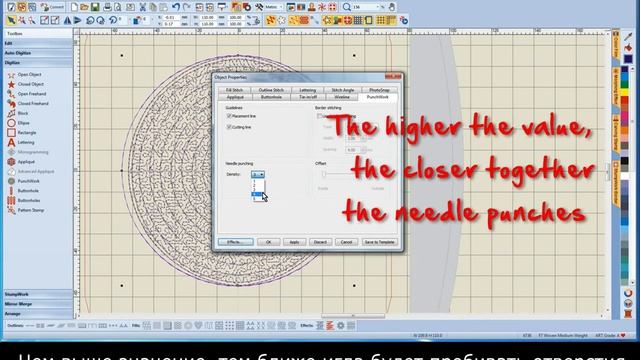Select the Open Object digitizing tool
The width and height of the screenshot is (640, 360).
point(24,75)
